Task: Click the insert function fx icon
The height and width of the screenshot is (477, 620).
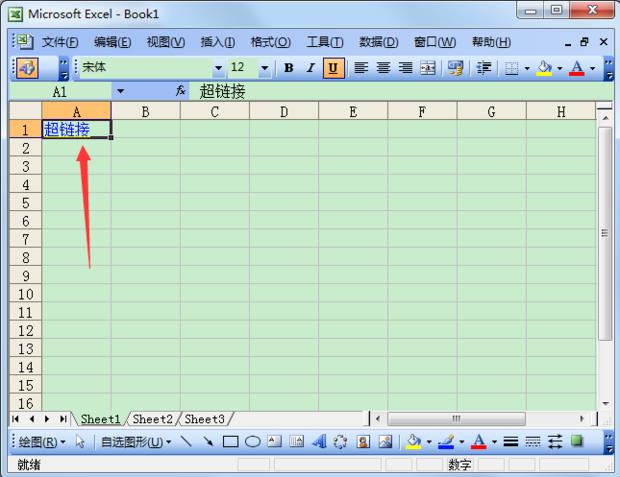Action: (x=181, y=91)
